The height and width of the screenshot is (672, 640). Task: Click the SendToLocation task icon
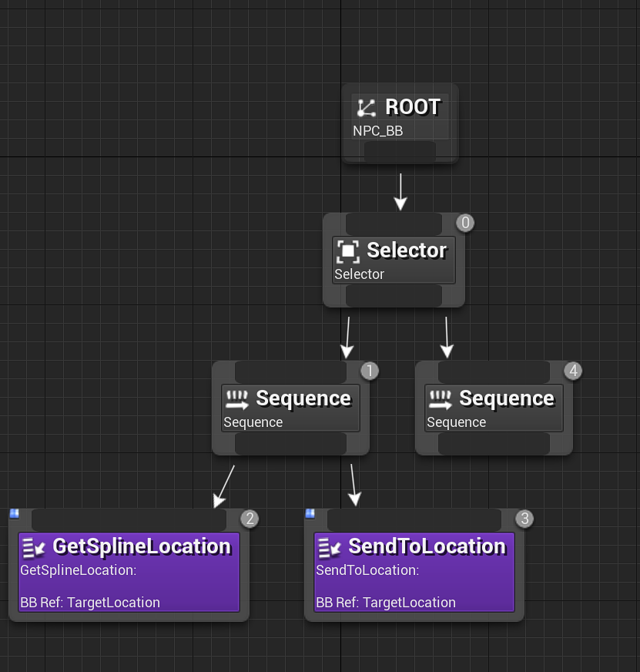pyautogui.click(x=330, y=547)
